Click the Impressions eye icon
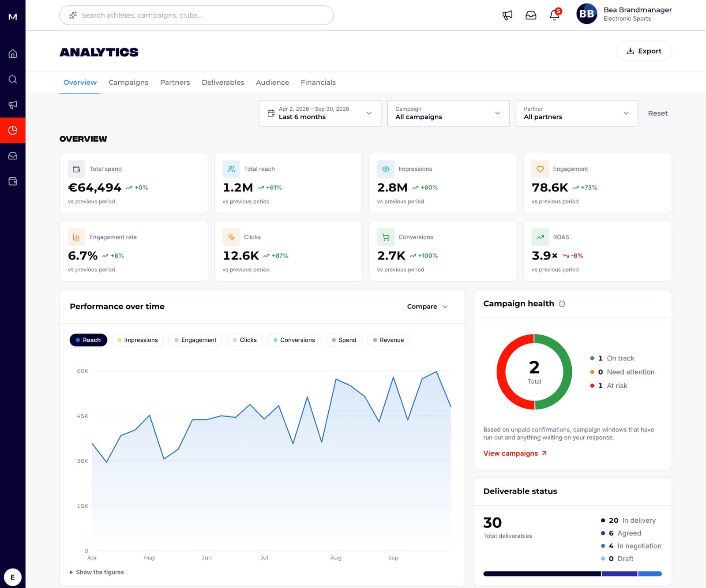Screen dimensions: 706x588 pyautogui.click(x=386, y=169)
